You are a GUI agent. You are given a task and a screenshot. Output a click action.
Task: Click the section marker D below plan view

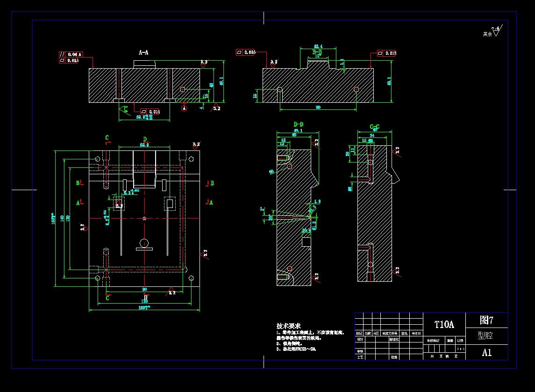point(145,298)
